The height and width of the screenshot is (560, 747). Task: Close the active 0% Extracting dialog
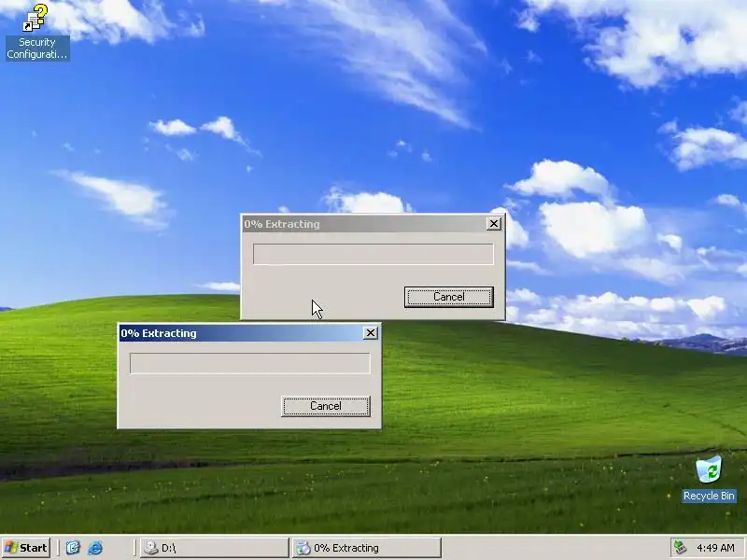pos(371,333)
